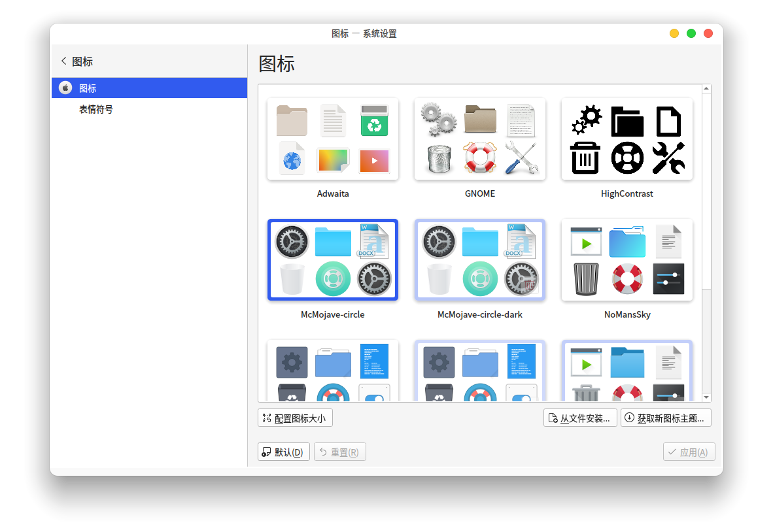Viewport: 773px width, 532px height.
Task: Click the teal lifebuoy icon in McMojave-circle
Action: [333, 279]
